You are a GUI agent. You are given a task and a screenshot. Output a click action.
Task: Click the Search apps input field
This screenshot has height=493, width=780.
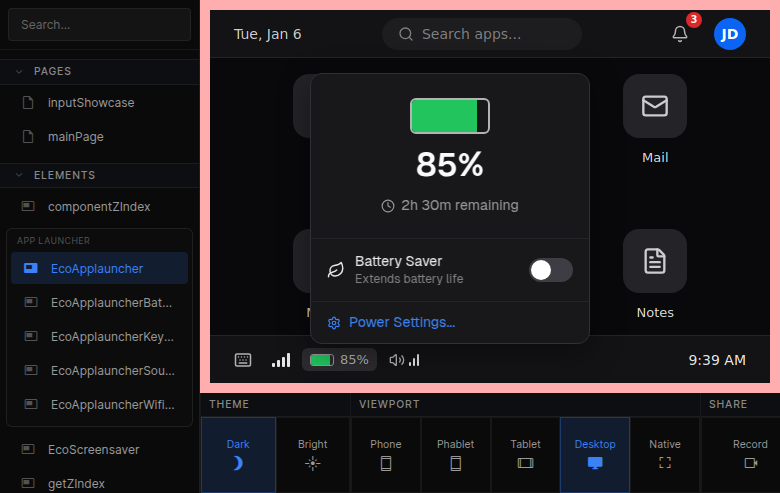click(482, 34)
